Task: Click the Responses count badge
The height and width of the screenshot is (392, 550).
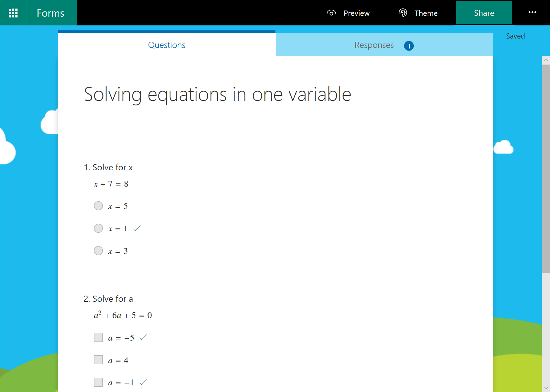Action: click(x=409, y=46)
